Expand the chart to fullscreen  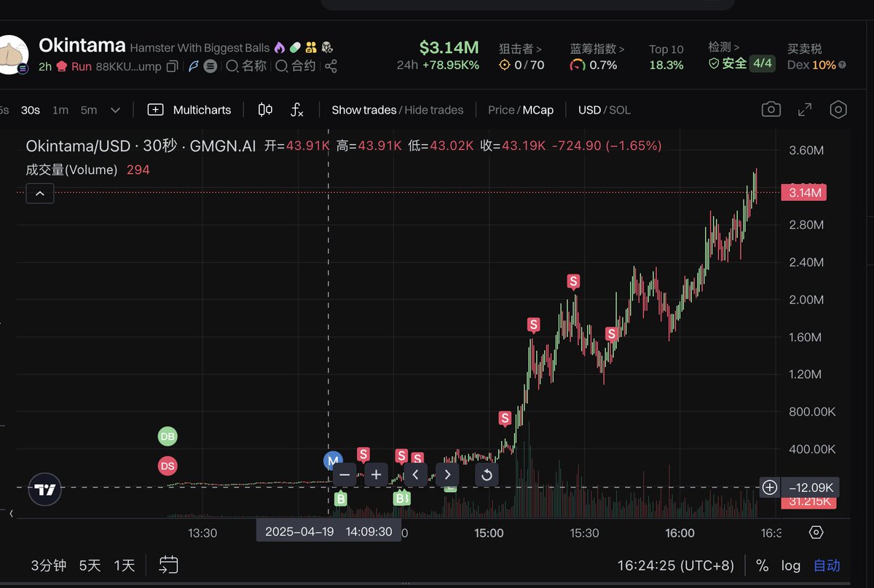click(805, 110)
